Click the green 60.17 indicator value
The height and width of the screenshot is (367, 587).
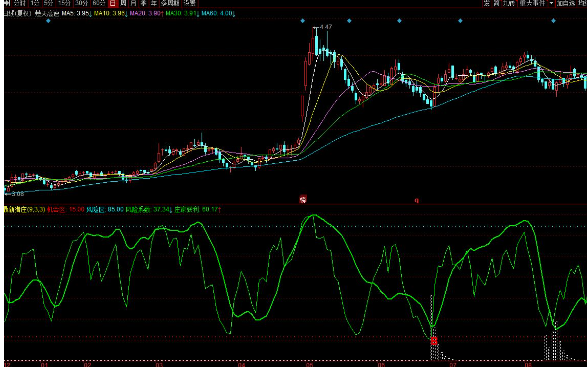210,209
